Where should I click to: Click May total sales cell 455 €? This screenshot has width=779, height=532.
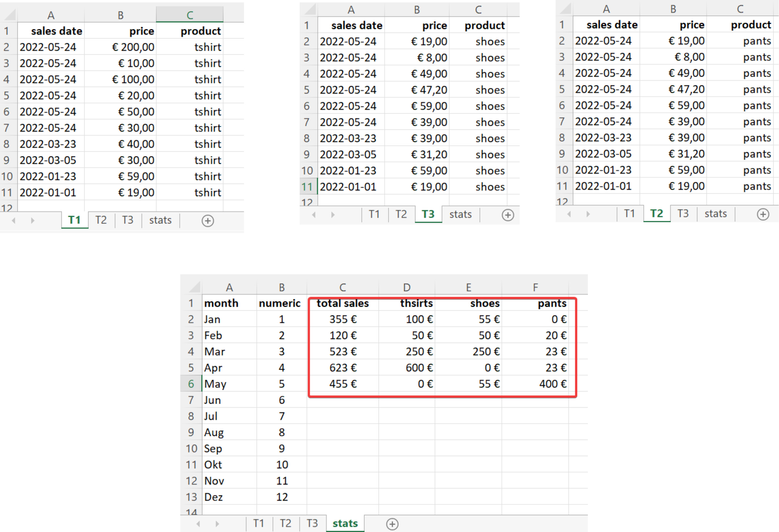[342, 384]
